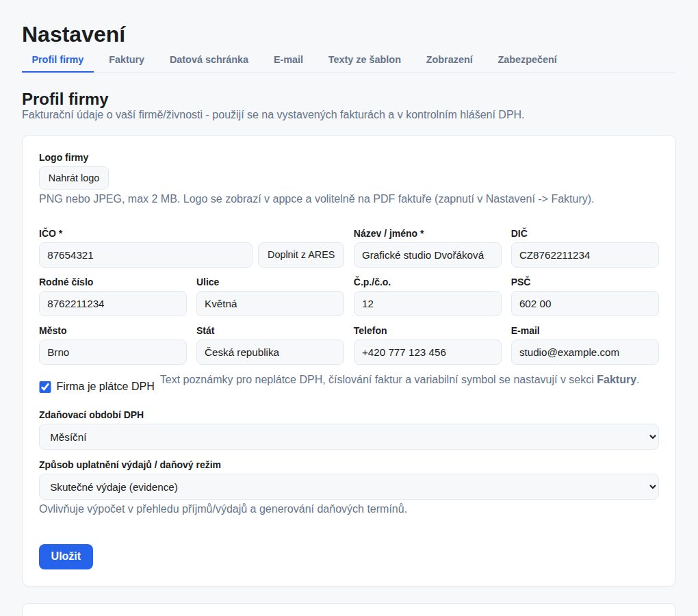This screenshot has height=616, width=698.
Task: Click the Město field containing Brno
Action: [x=113, y=352]
